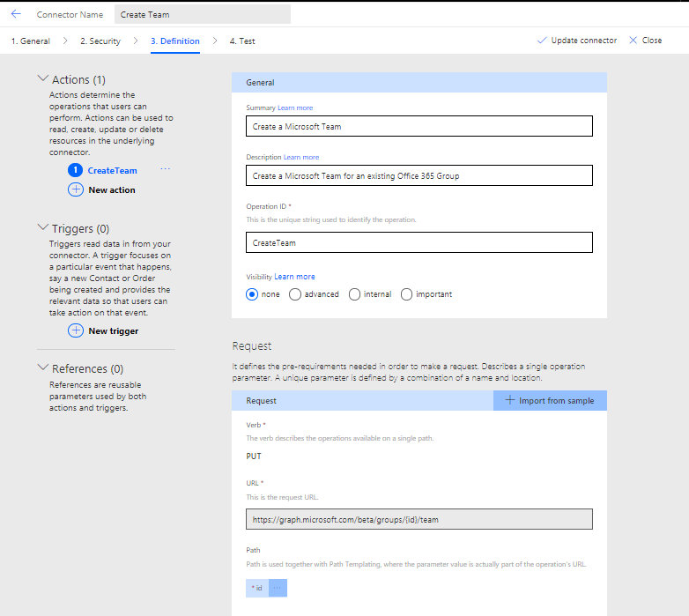This screenshot has height=616, width=689.
Task: Go to the 2. Security step
Action: tap(100, 41)
